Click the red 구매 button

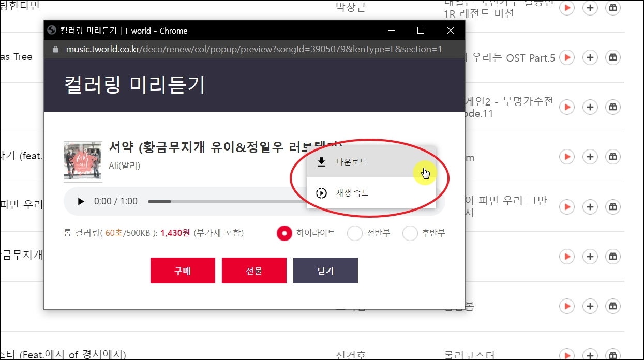[183, 271]
